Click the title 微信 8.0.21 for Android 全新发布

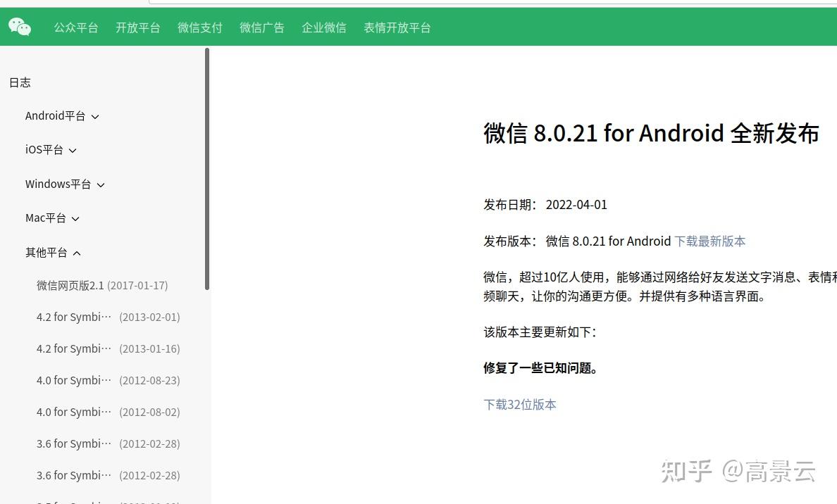point(651,133)
